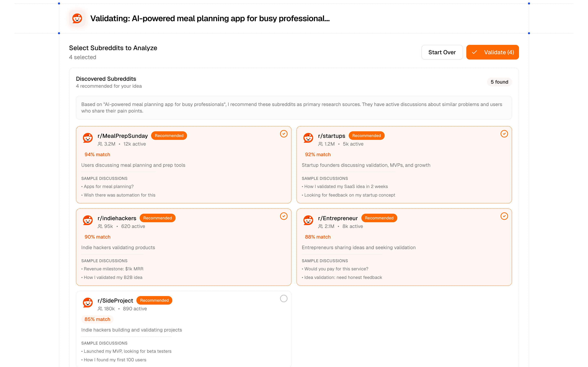Screen dimensions: 588x367
Task: Click the Reddit avatar on r/SideProject card
Action: pos(88,302)
